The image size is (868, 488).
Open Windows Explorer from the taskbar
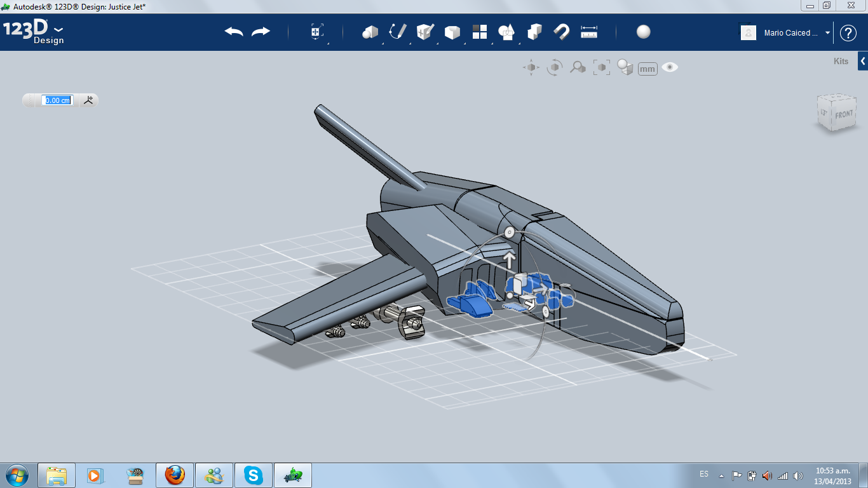click(57, 475)
